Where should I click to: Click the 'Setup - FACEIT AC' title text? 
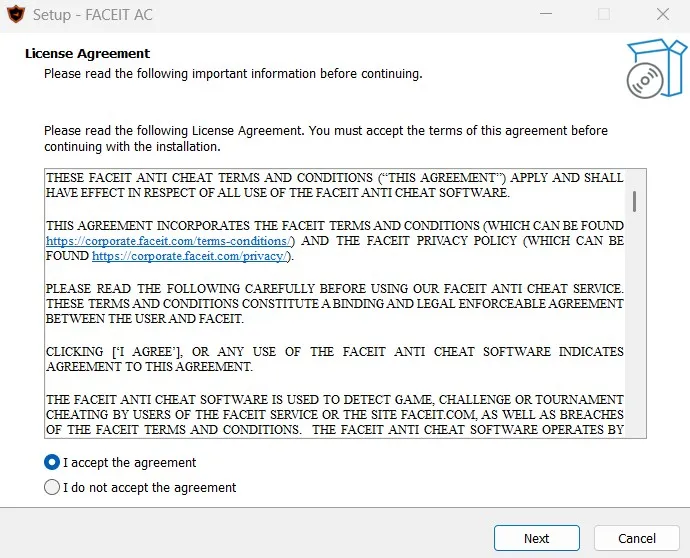[93, 15]
